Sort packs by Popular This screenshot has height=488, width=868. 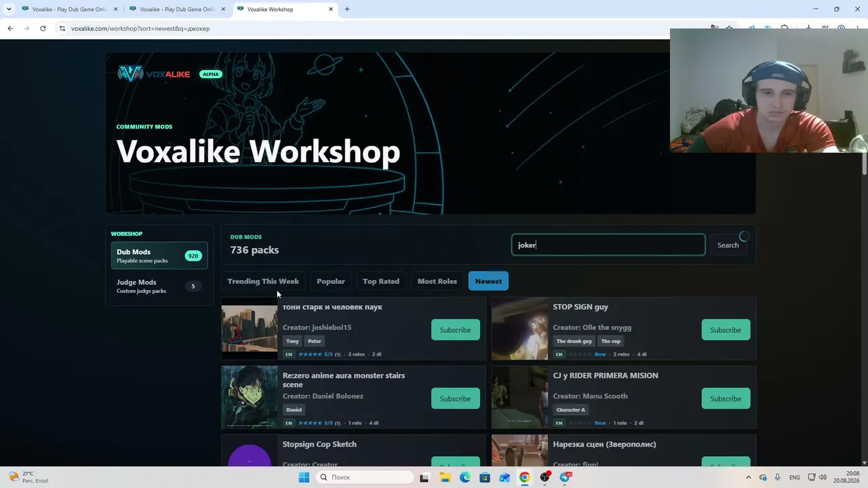(331, 281)
